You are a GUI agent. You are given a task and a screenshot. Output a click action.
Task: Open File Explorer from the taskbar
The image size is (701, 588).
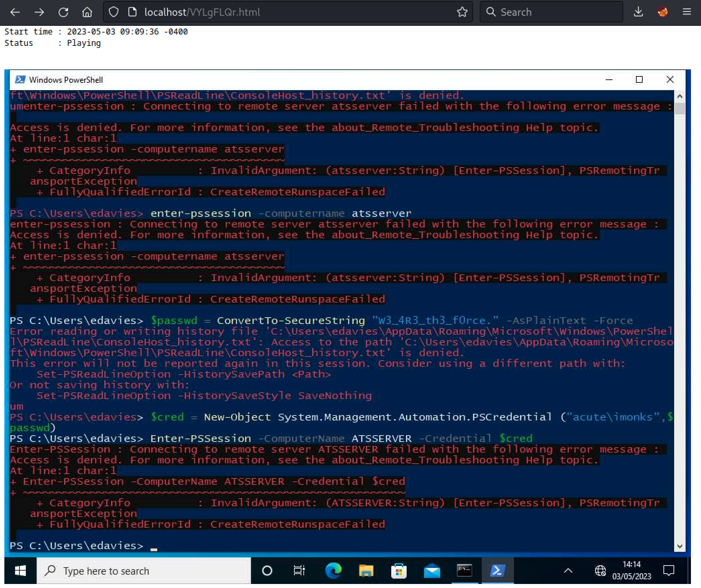pos(366,571)
